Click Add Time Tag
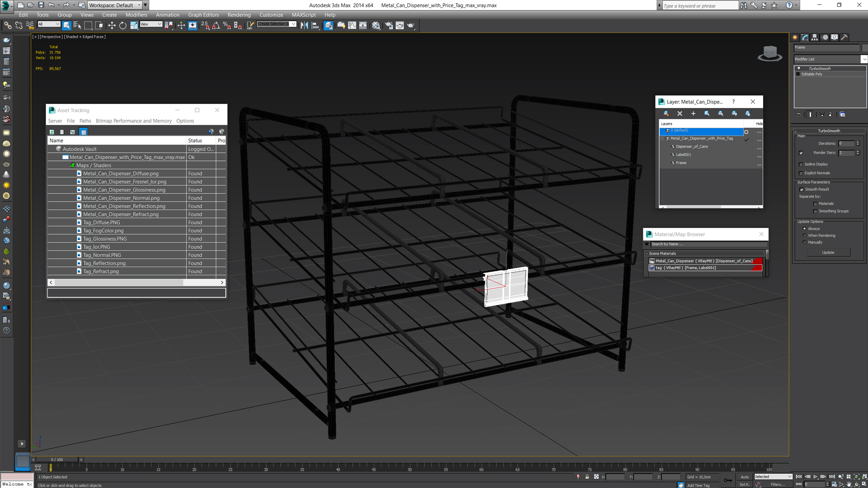Image resolution: width=868 pixels, height=488 pixels. (x=698, y=485)
